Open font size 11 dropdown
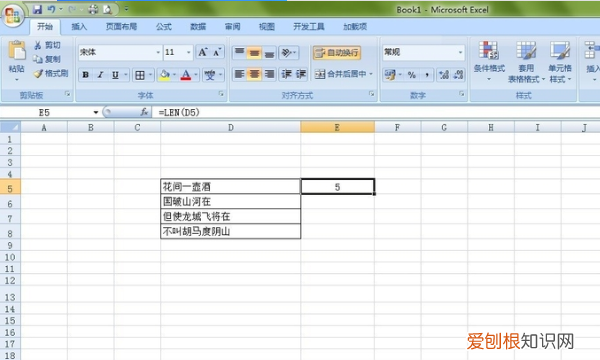600x360 pixels. (189, 52)
